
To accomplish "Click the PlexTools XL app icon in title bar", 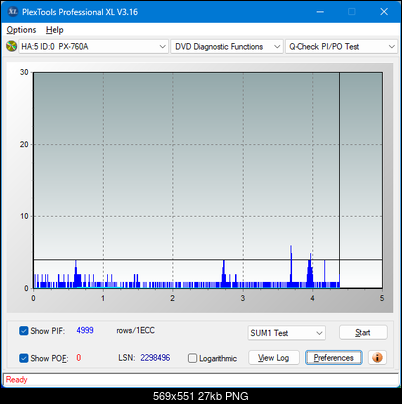I will pos(13,12).
